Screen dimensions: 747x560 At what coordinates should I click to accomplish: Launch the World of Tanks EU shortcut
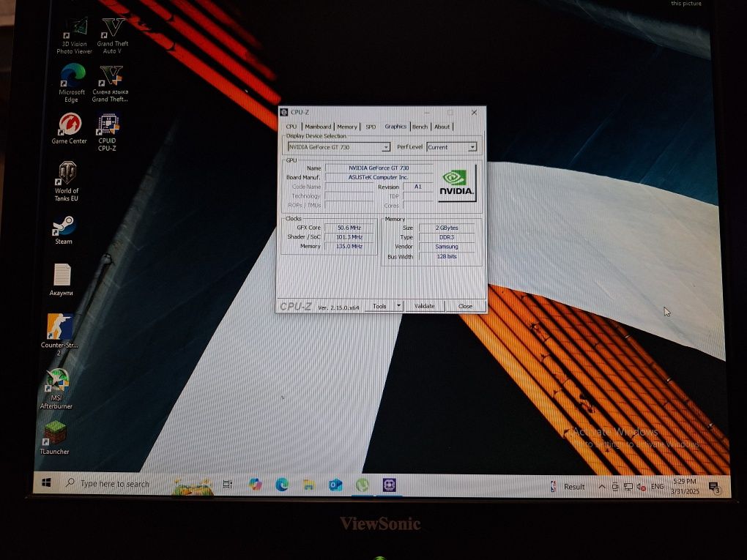click(67, 182)
